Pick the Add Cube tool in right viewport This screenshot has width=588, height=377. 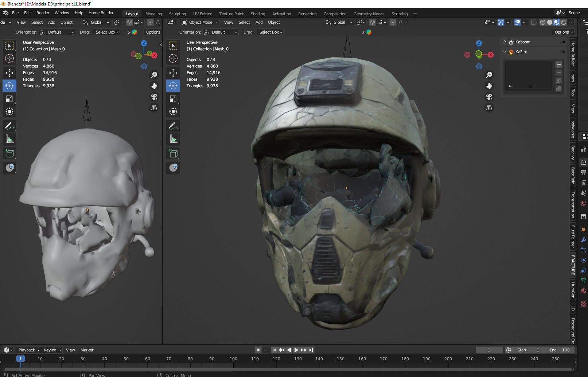pos(173,154)
